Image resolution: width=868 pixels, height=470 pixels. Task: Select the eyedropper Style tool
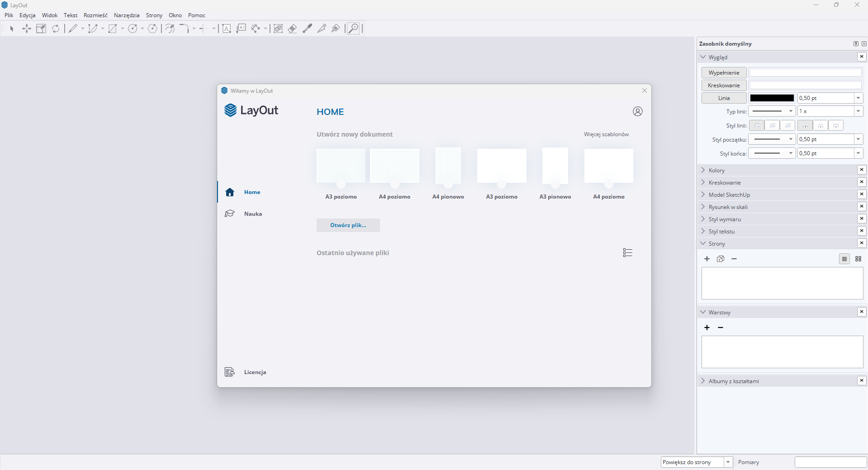[307, 28]
